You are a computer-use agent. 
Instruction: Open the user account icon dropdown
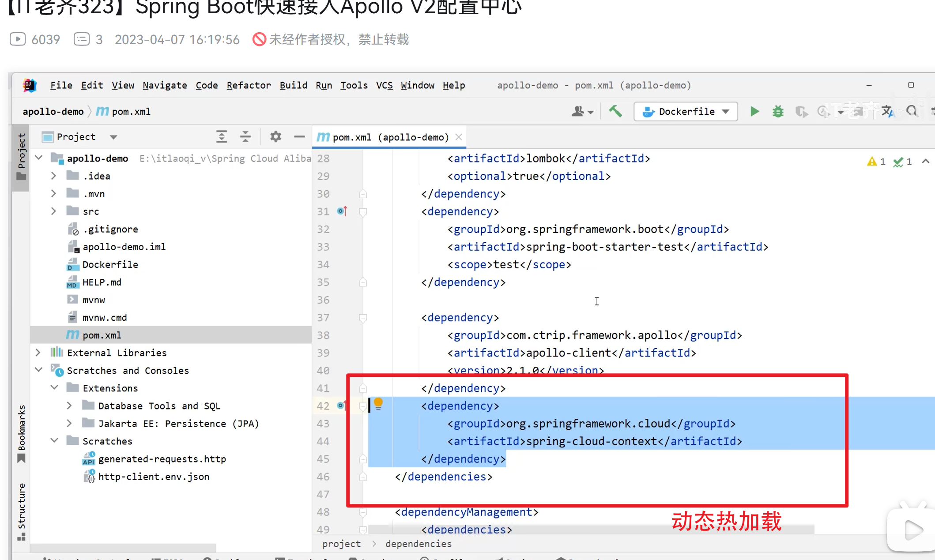(x=582, y=112)
